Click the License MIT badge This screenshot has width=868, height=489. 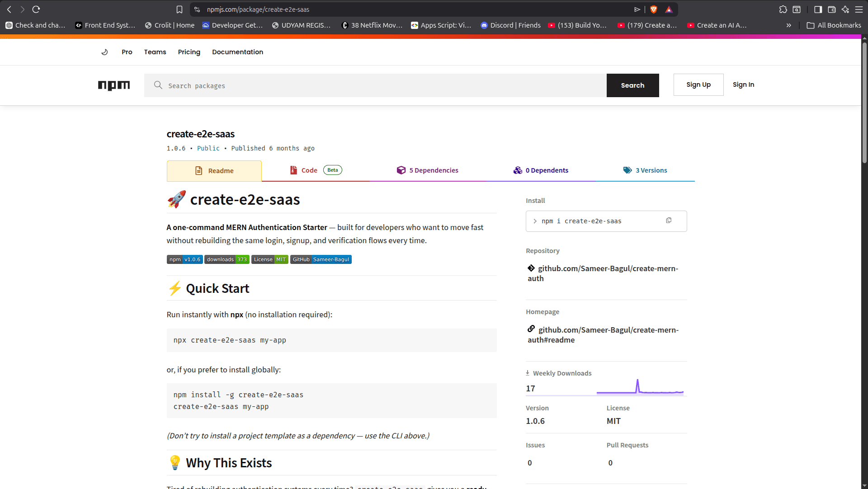[270, 259]
